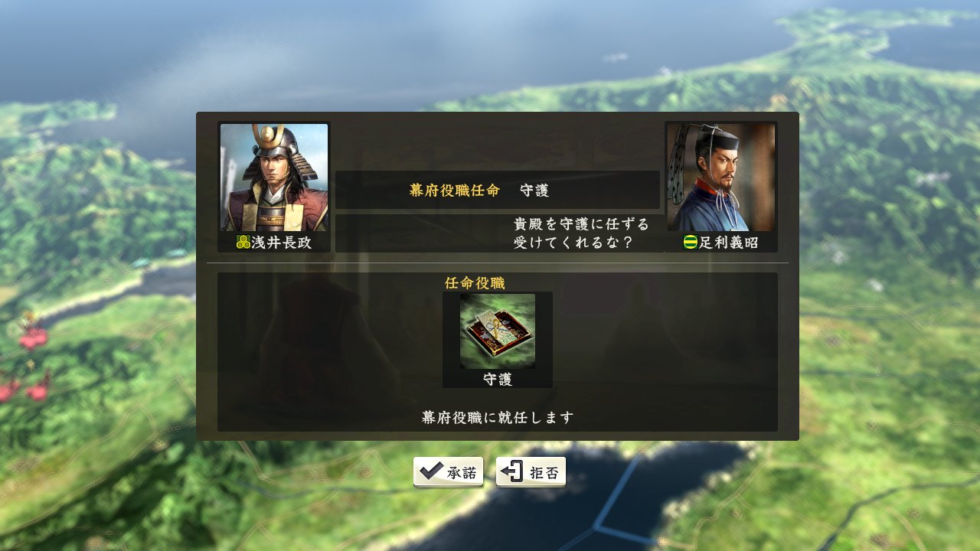980x551 pixels.
Task: Click the Azai clan crest icon
Action: [243, 243]
